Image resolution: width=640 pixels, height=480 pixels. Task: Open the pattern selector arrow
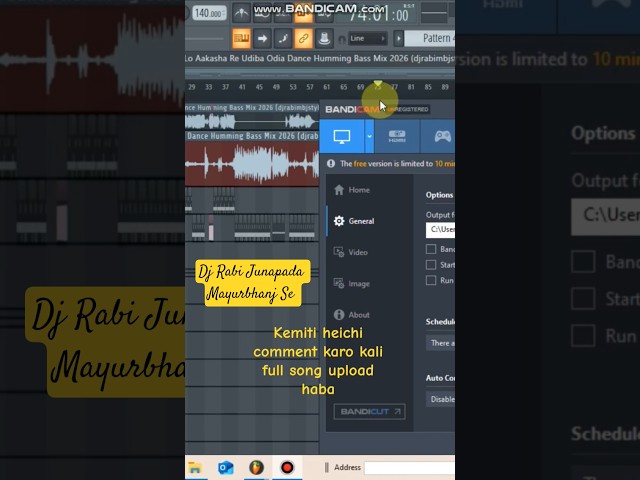point(398,38)
